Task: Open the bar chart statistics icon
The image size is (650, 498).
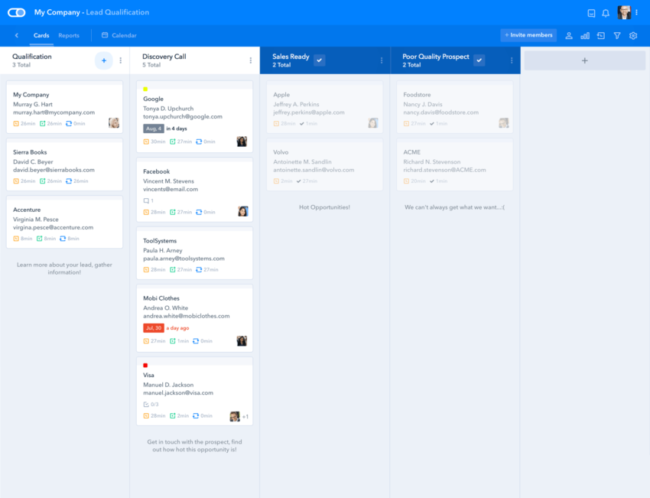Action: point(585,36)
